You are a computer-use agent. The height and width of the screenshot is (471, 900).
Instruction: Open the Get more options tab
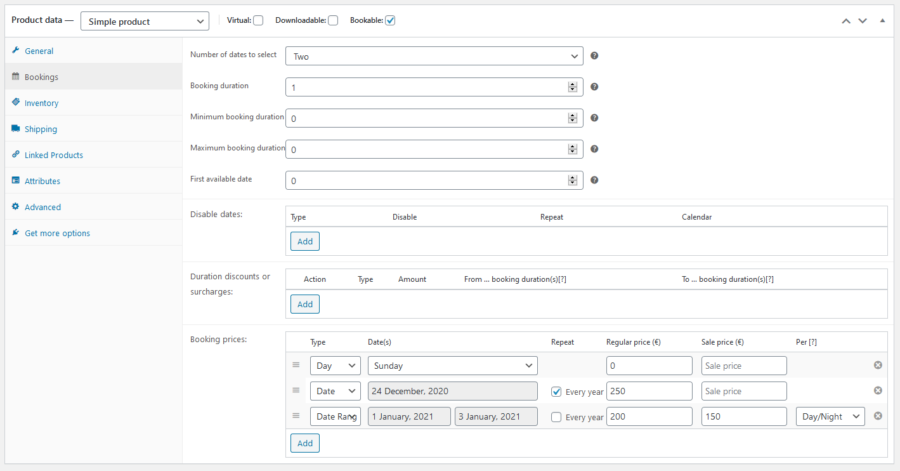pyautogui.click(x=94, y=233)
